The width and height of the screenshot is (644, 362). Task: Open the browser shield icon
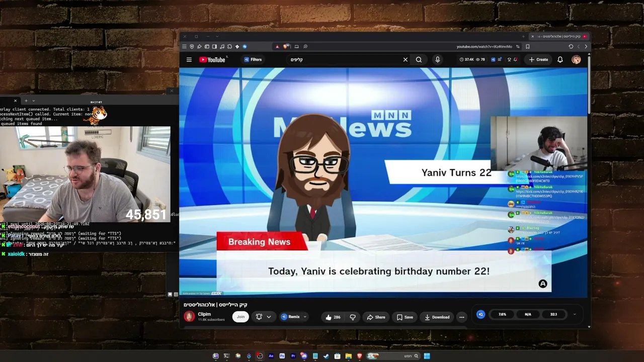point(192,47)
